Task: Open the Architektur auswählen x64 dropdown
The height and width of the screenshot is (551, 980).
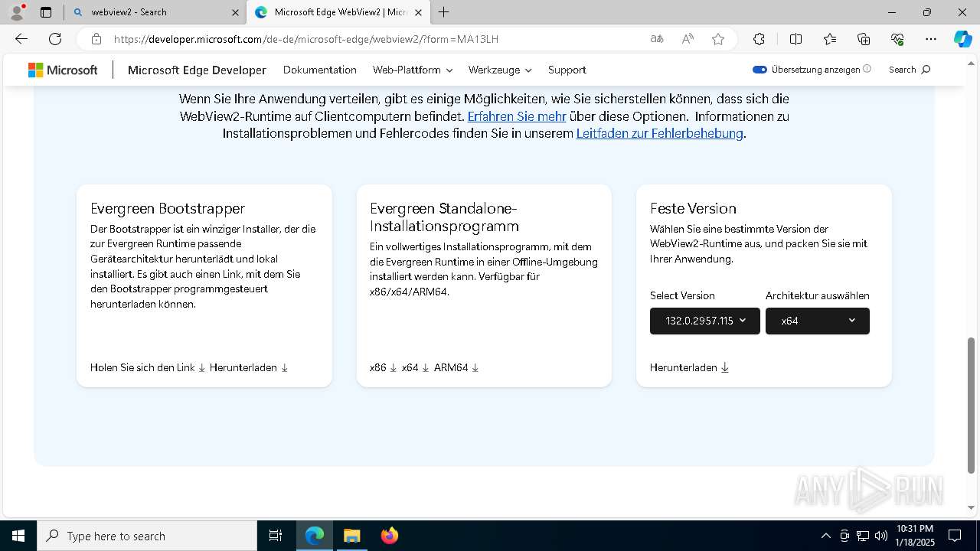Action: tap(818, 321)
